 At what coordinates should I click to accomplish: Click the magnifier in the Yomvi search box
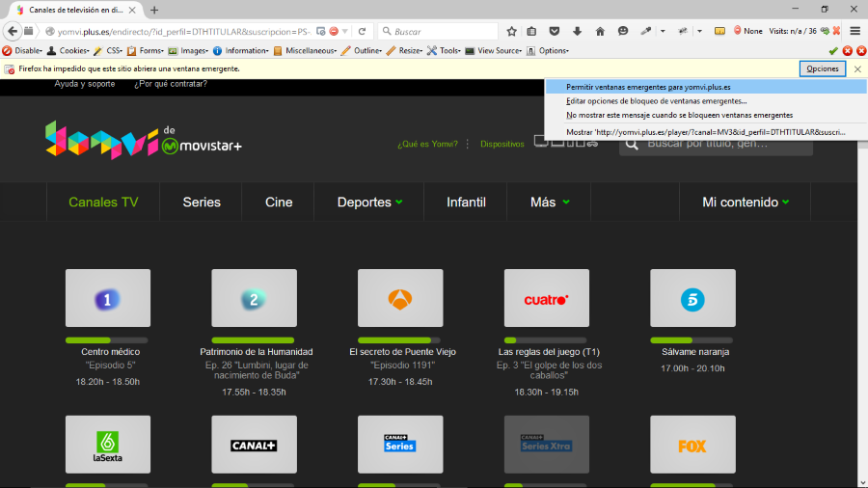(x=632, y=145)
